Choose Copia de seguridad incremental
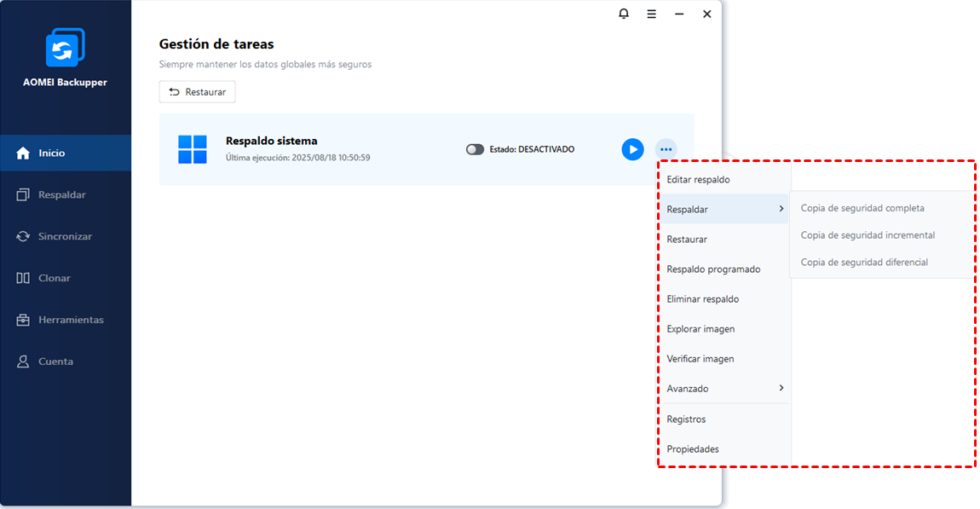Screen dimensions: 980x509 click(868, 235)
